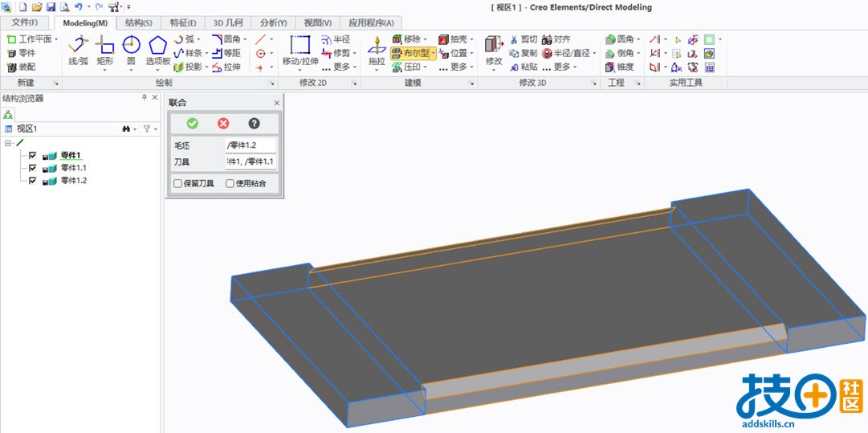Click the binoculars search icon in 结构浏览器
Screen dimensions: 868x433
(x=125, y=129)
